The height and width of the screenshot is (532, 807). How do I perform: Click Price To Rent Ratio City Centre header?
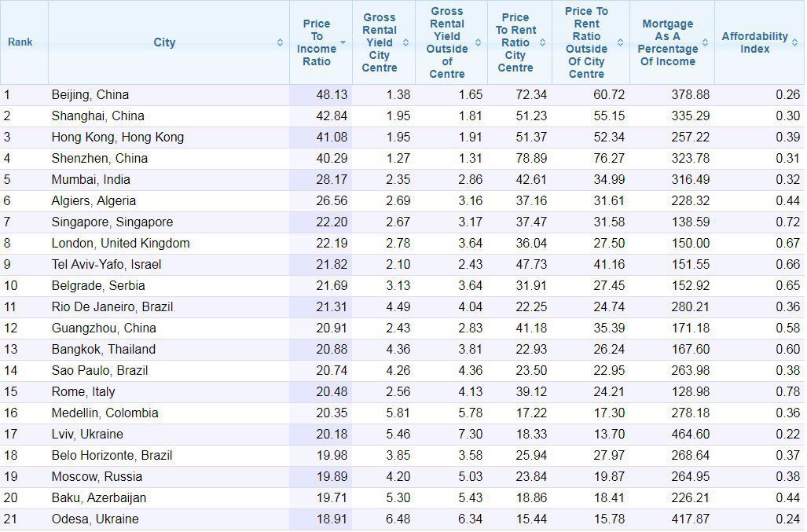[515, 42]
